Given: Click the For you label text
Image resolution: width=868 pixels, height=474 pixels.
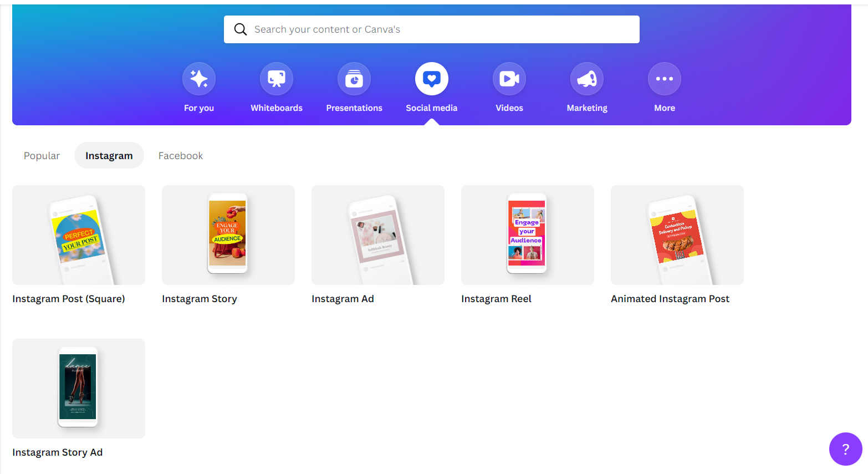Looking at the screenshot, I should [199, 108].
